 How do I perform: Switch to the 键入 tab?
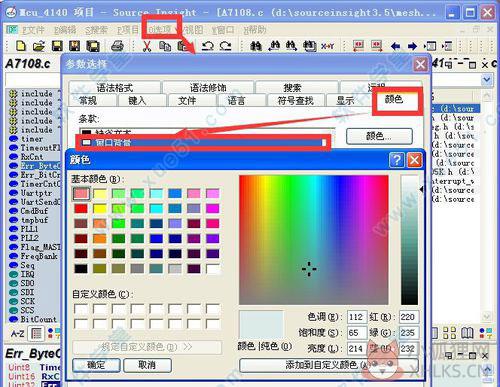click(137, 100)
